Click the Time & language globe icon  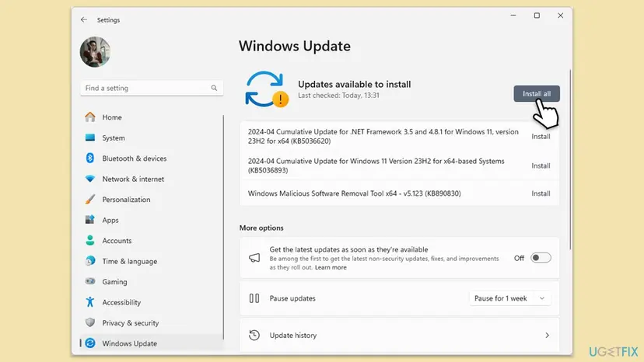point(90,260)
